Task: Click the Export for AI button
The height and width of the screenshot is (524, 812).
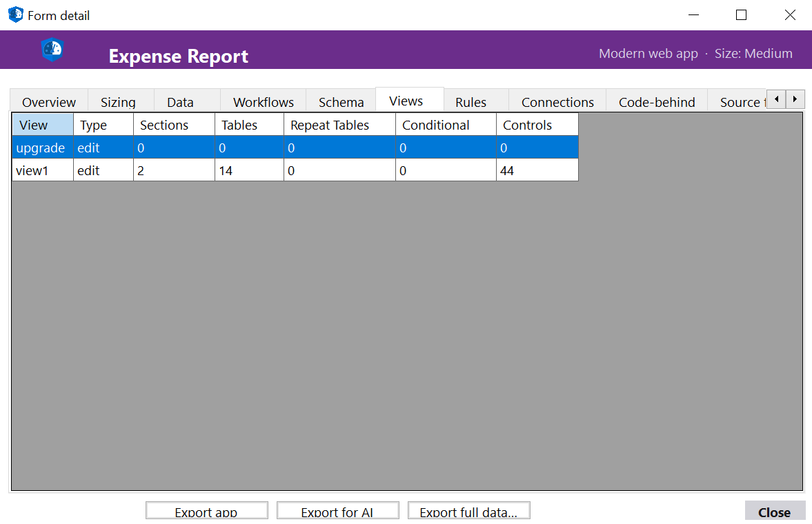Action: [x=337, y=510]
